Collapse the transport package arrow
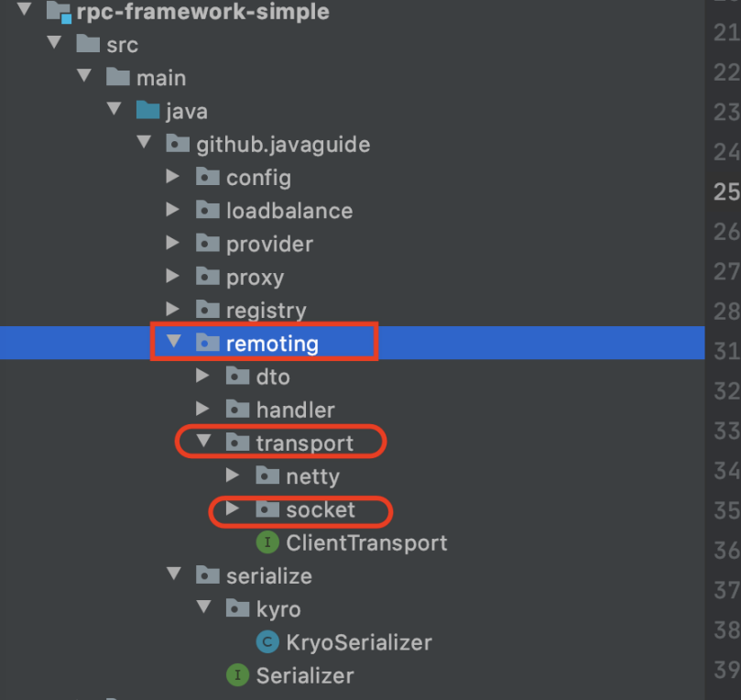Screen dimensions: 741x700 point(202,443)
